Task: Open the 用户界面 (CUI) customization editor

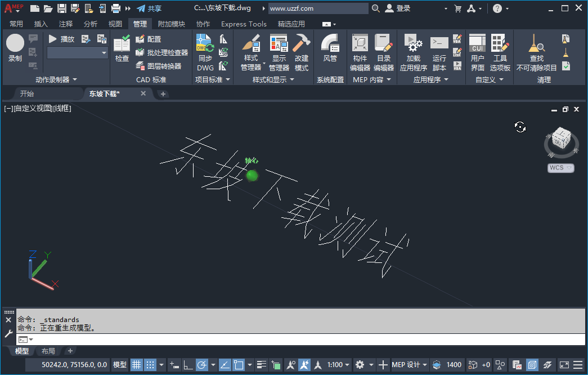Action: [477, 51]
